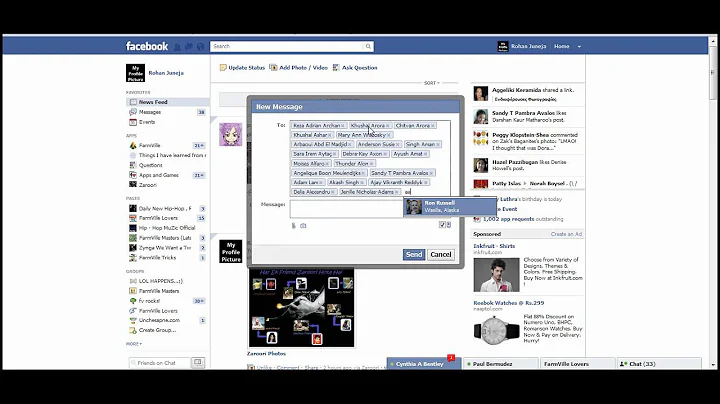Screen dimensions: 720x404
Task: Click the Cancel button
Action: click(441, 254)
